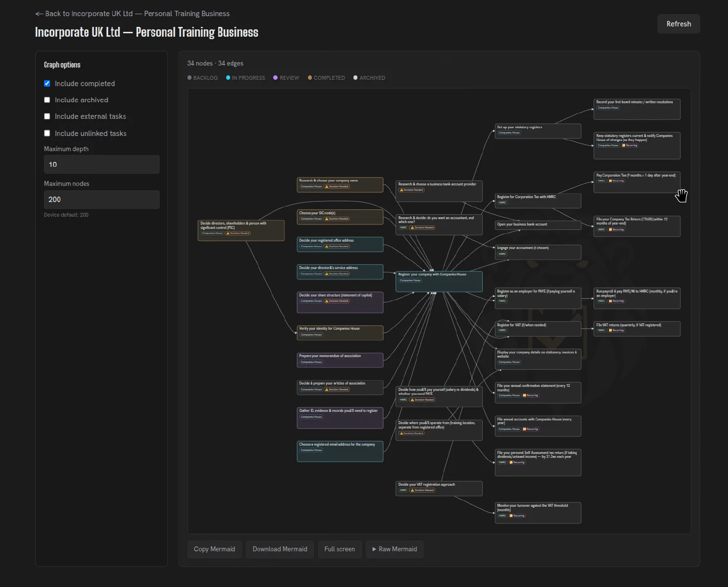Screen dimensions: 728x587
Task: Select the Research & choose your company name node
Action: click(340, 185)
